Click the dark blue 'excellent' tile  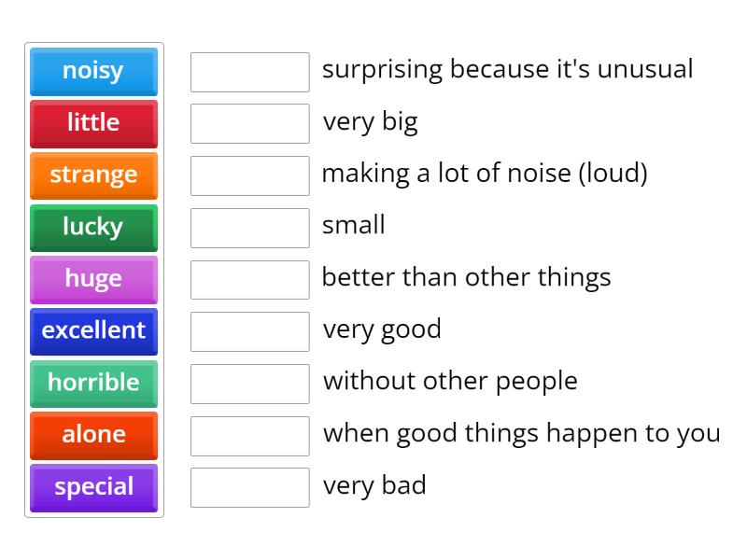click(x=93, y=331)
